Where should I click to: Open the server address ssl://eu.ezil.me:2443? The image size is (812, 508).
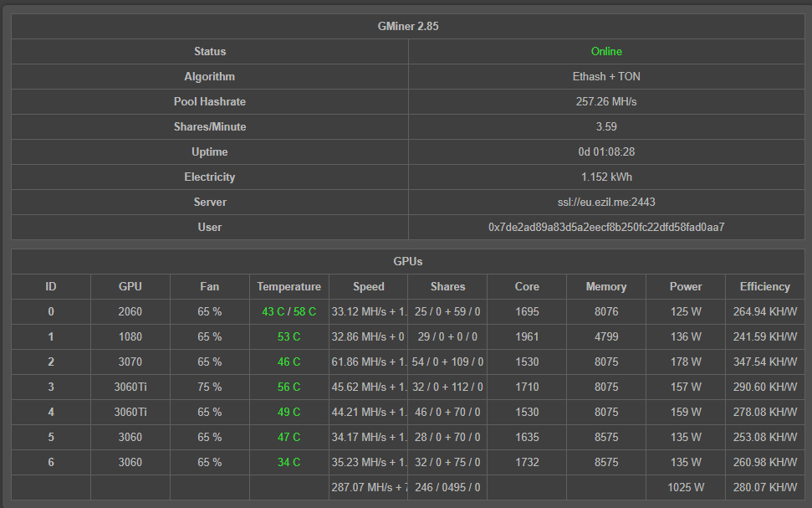coord(605,202)
